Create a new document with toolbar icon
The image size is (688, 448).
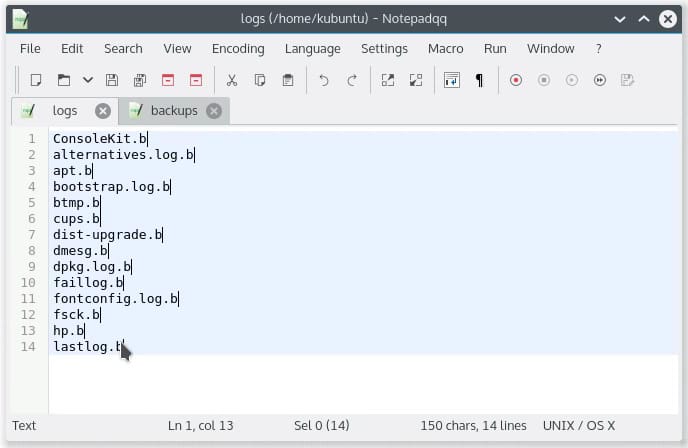point(36,80)
